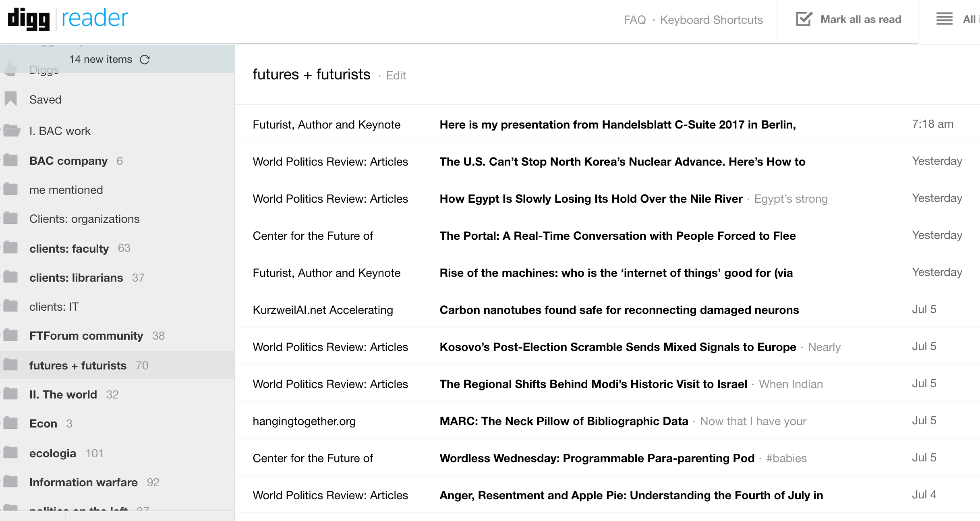Edit the futures + futurists folder

pos(396,75)
